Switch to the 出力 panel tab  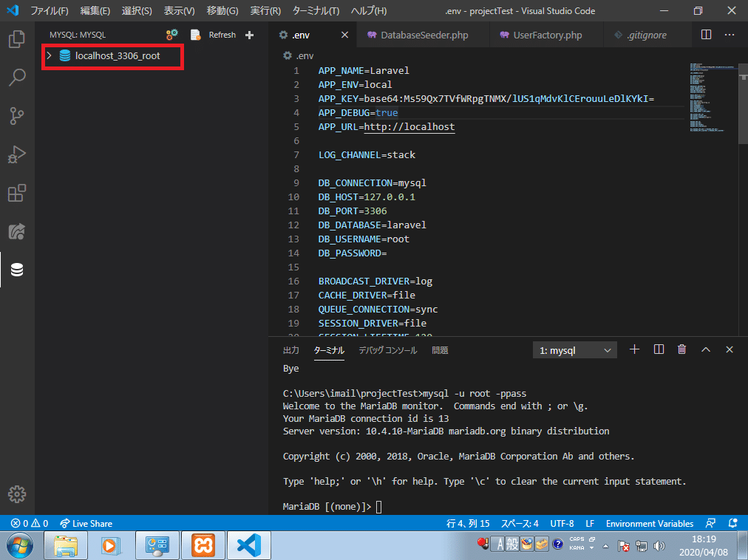pyautogui.click(x=291, y=350)
